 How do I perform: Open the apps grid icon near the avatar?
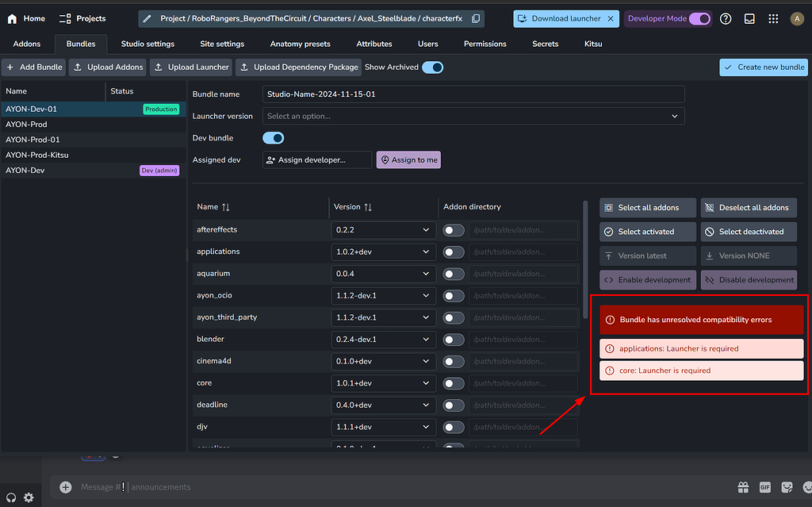773,18
